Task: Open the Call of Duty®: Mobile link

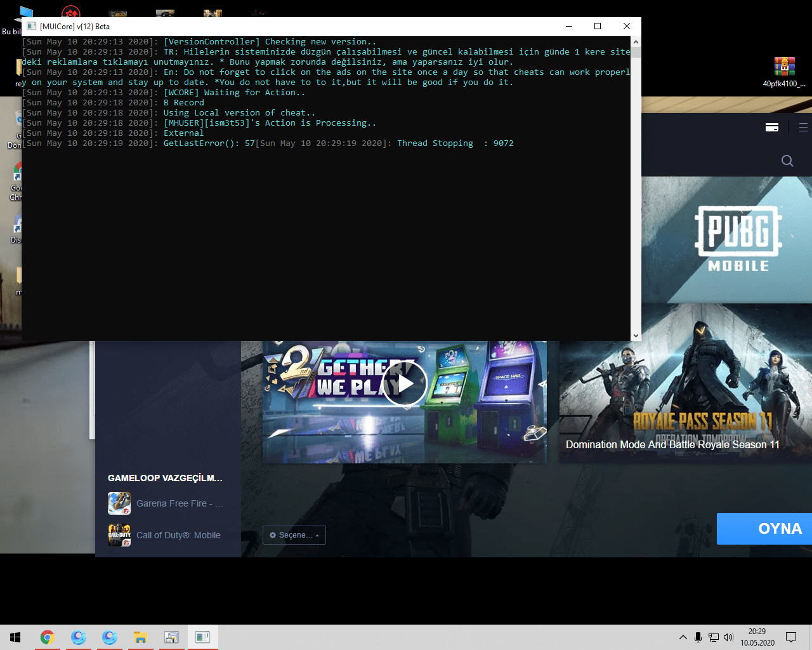Action: 178,535
